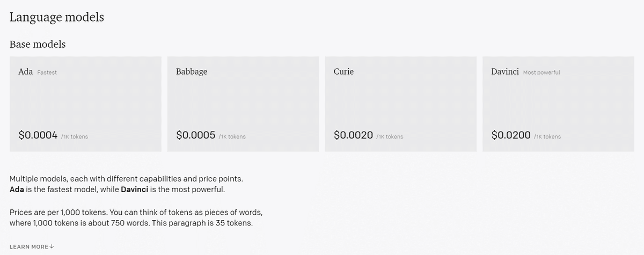
Task: Click the Babbage model name
Action: click(192, 71)
